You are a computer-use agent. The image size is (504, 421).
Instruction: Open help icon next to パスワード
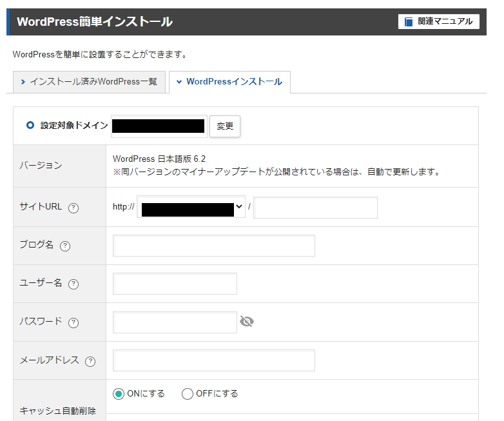[73, 322]
